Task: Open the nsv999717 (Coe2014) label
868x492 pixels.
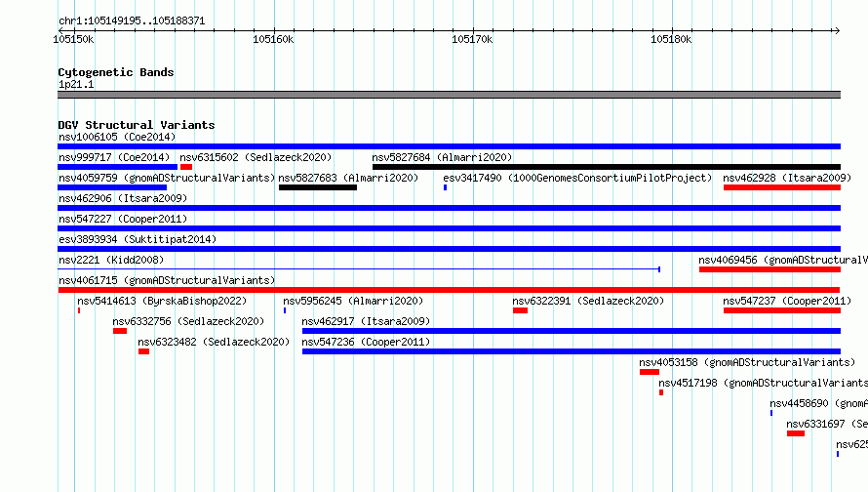Action: [114, 157]
